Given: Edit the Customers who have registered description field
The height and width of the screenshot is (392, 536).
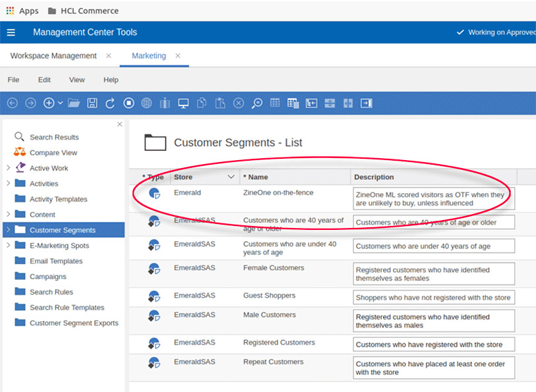Looking at the screenshot, I should click(x=434, y=345).
